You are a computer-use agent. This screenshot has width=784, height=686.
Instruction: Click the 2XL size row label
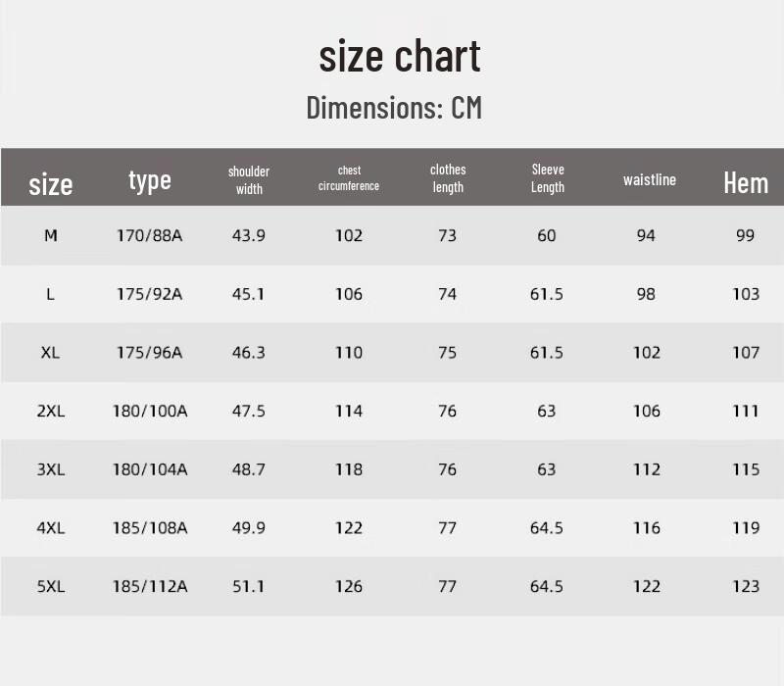coord(51,411)
